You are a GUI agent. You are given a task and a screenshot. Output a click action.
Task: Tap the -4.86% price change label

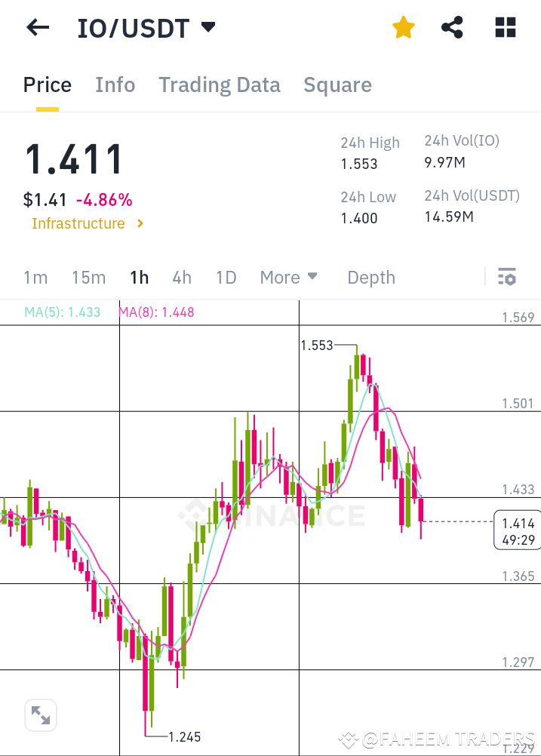[x=104, y=200]
